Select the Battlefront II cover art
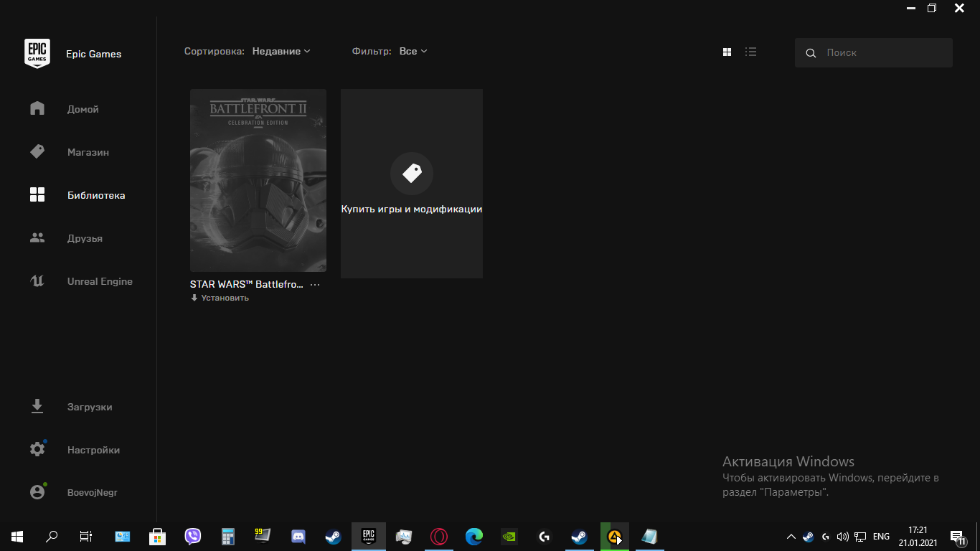 tap(258, 180)
